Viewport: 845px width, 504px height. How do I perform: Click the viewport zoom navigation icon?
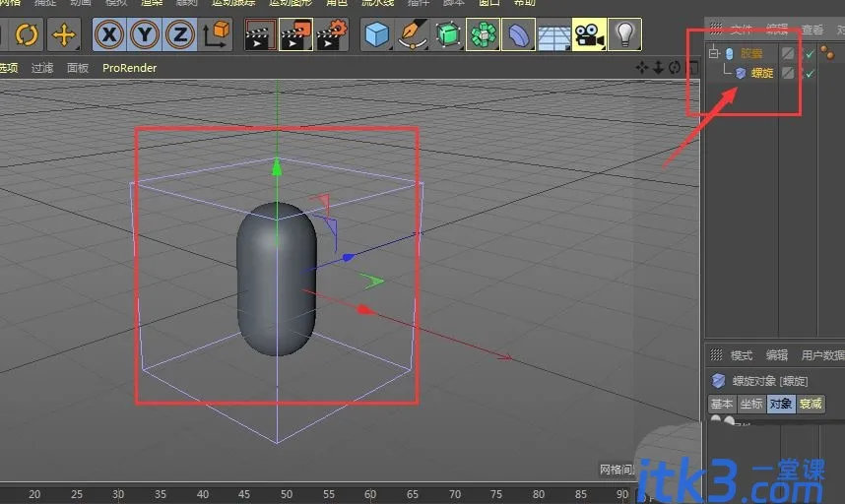pyautogui.click(x=658, y=67)
